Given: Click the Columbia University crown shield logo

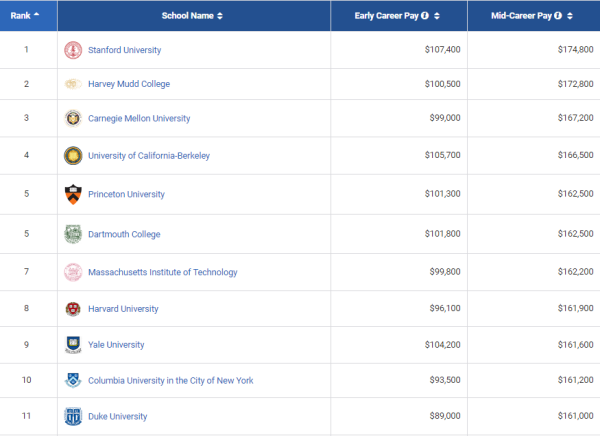Looking at the screenshot, I should [73, 380].
